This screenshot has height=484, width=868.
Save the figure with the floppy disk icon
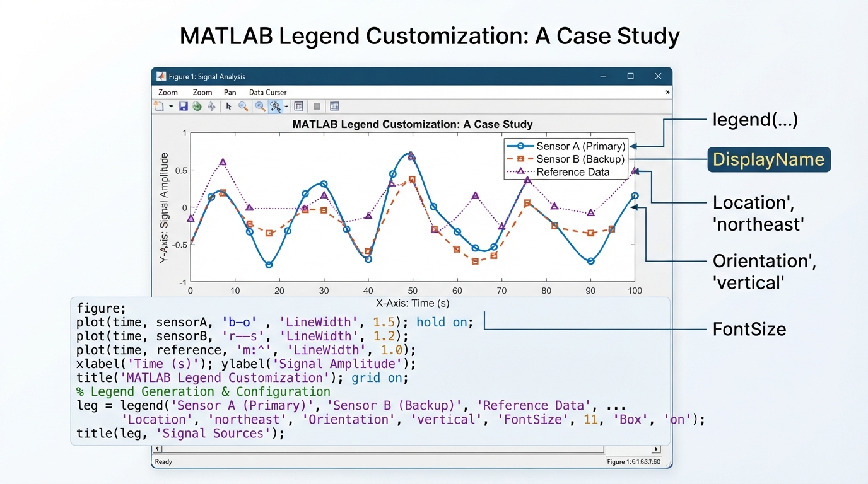coord(184,107)
